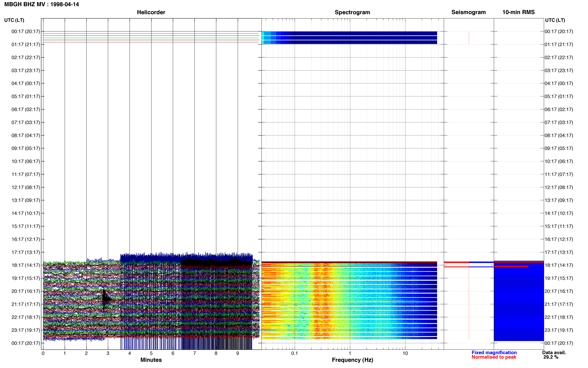Click right-axis time label '23:17 (19:17)'
588x368 pixels.
(x=559, y=330)
